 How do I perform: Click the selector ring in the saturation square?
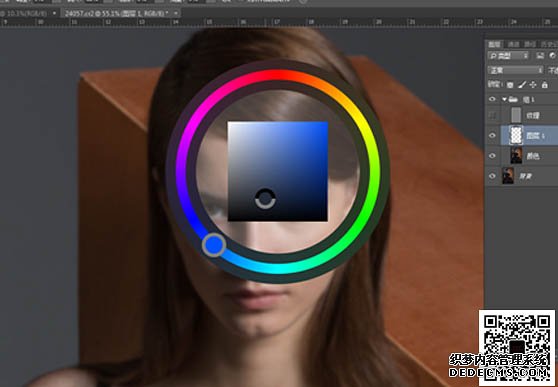coord(265,199)
